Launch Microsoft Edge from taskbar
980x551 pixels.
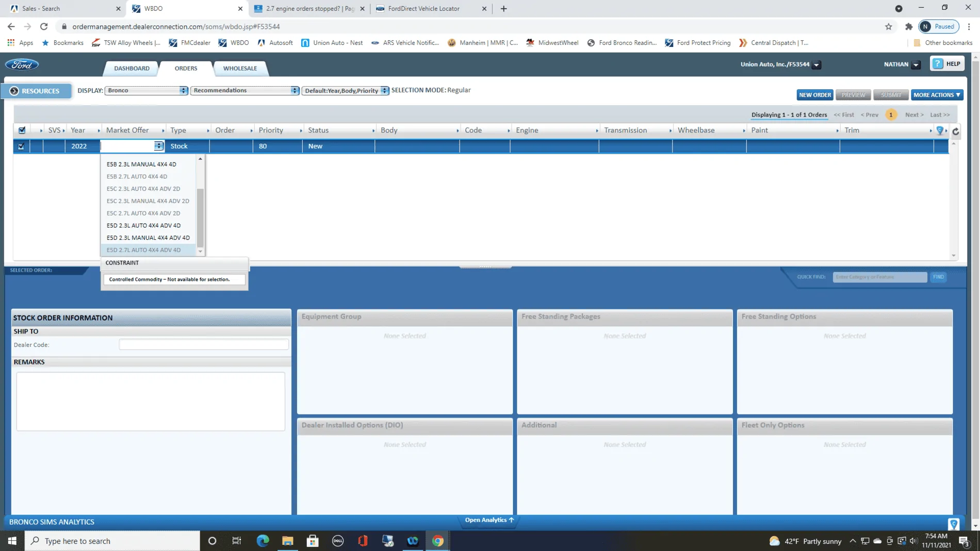(263, 541)
